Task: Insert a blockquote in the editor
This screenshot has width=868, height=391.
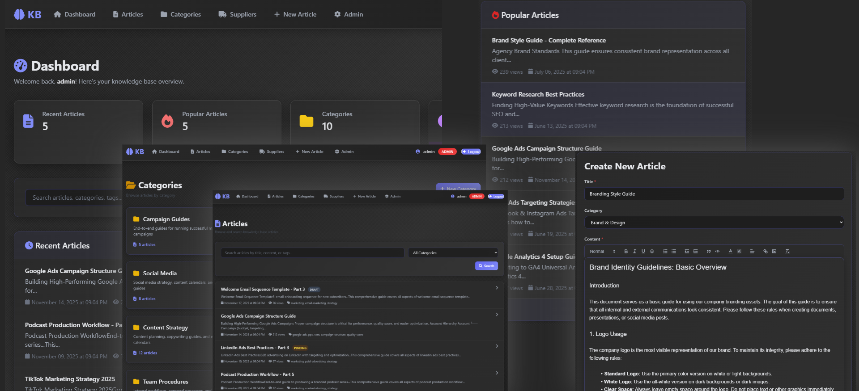Action: tap(709, 251)
